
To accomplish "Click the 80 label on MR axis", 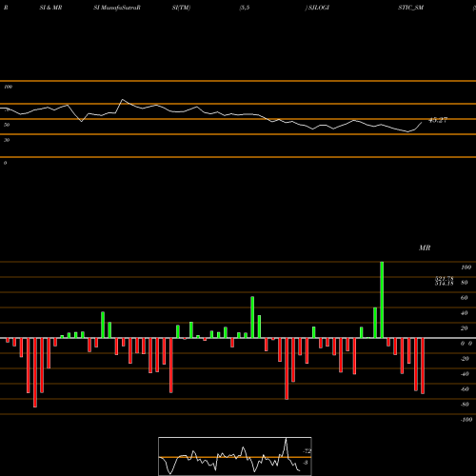I will coord(464,283).
